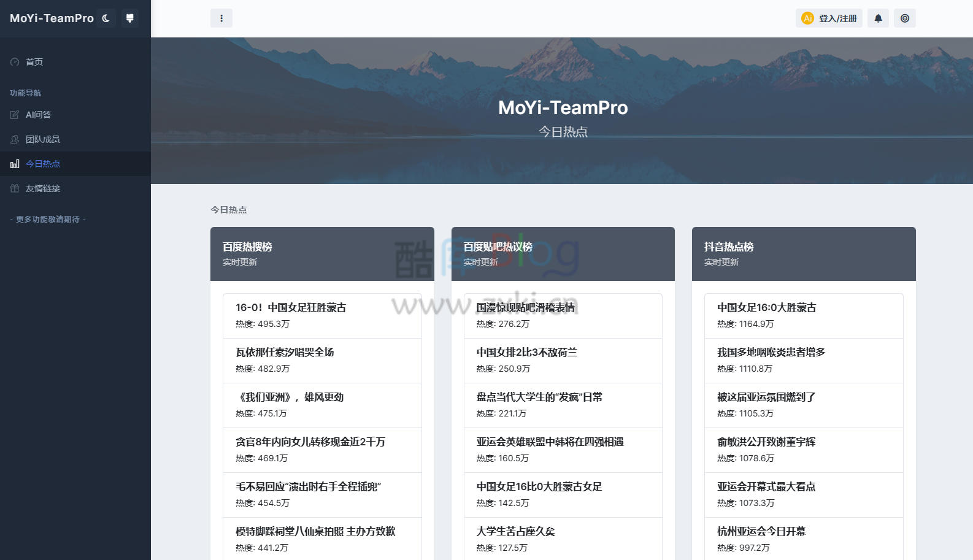Screen dimensions: 973x560
Task: Click the 登入/注册 login button
Action: tap(829, 18)
